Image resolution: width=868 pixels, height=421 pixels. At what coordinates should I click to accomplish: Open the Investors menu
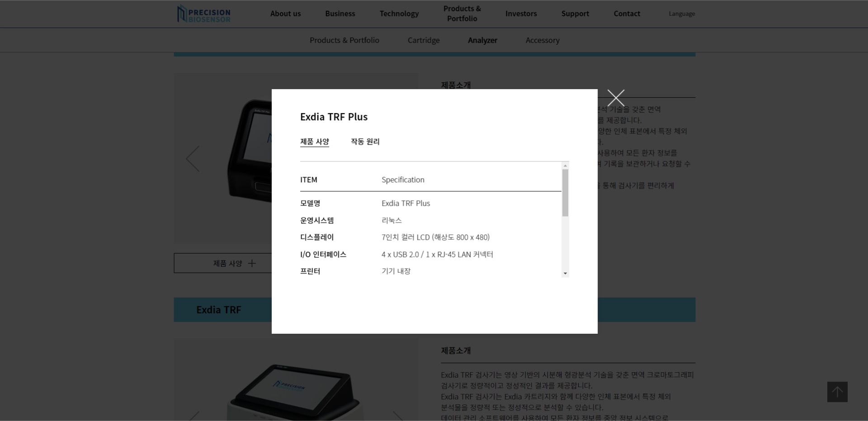pyautogui.click(x=521, y=14)
